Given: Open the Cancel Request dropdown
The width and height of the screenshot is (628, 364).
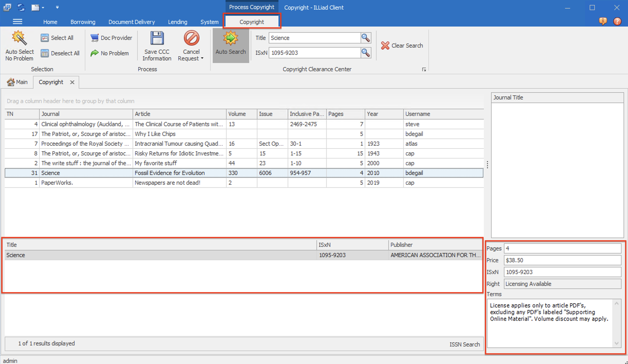Looking at the screenshot, I should click(202, 58).
